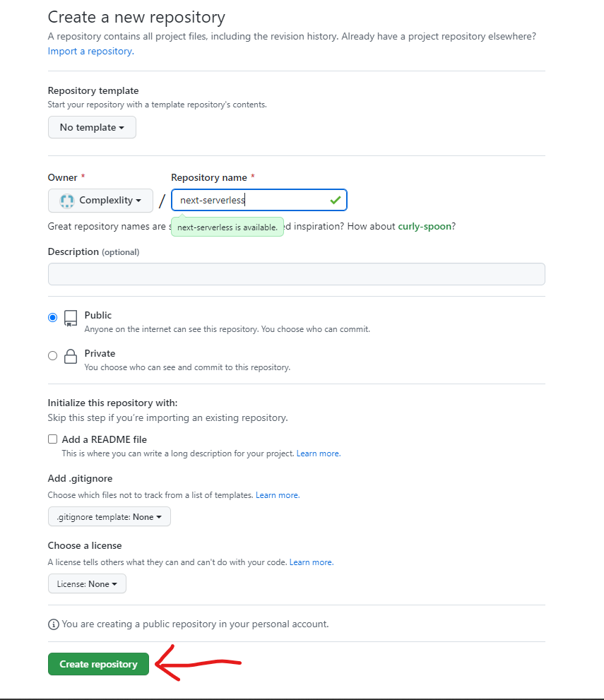Click the green checkmark in repository name field
Screen dimensions: 604x700
pyautogui.click(x=336, y=200)
